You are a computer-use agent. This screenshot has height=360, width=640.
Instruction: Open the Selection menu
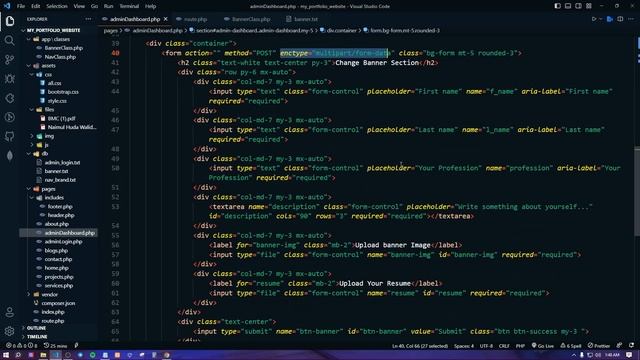click(57, 6)
